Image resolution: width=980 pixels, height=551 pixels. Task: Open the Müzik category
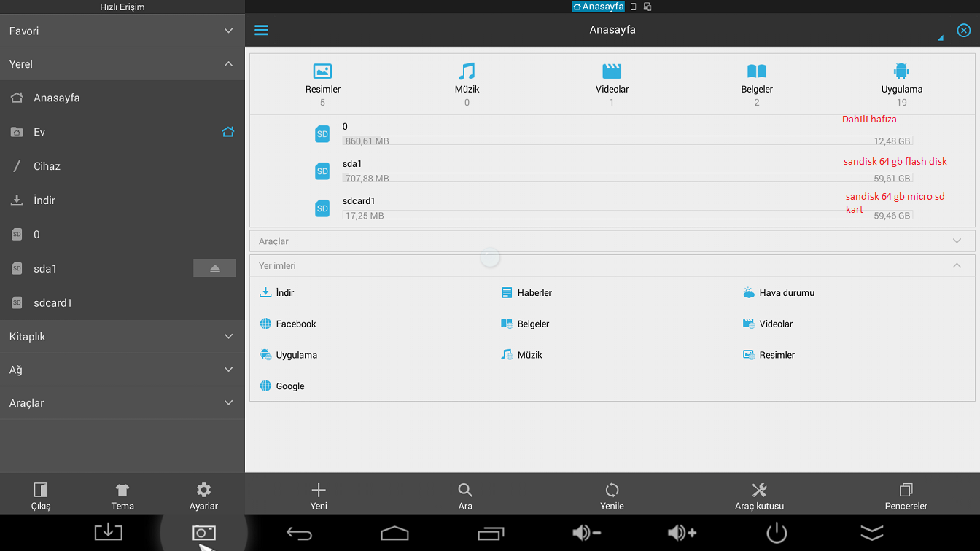[467, 84]
